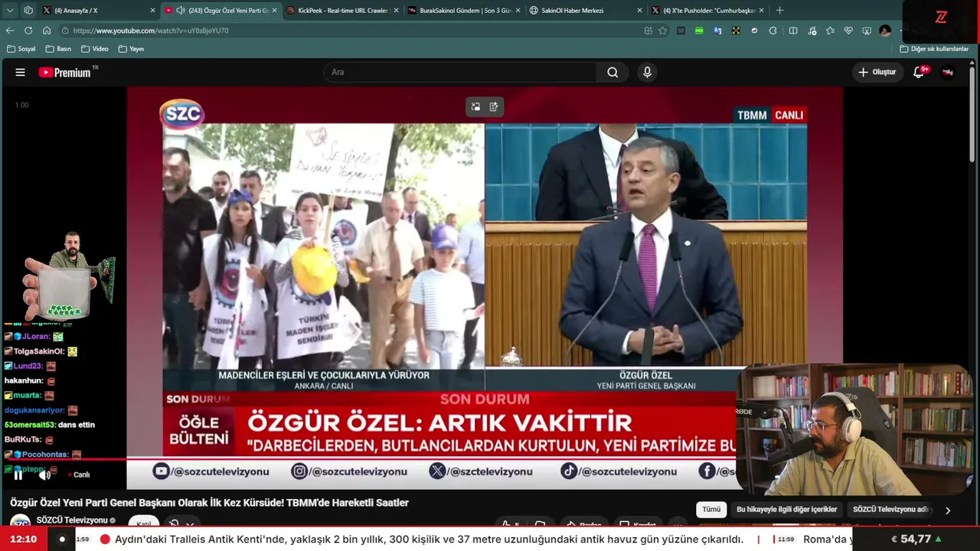Select the Tümü filter chip
Image resolution: width=980 pixels, height=551 pixels.
coord(711,510)
